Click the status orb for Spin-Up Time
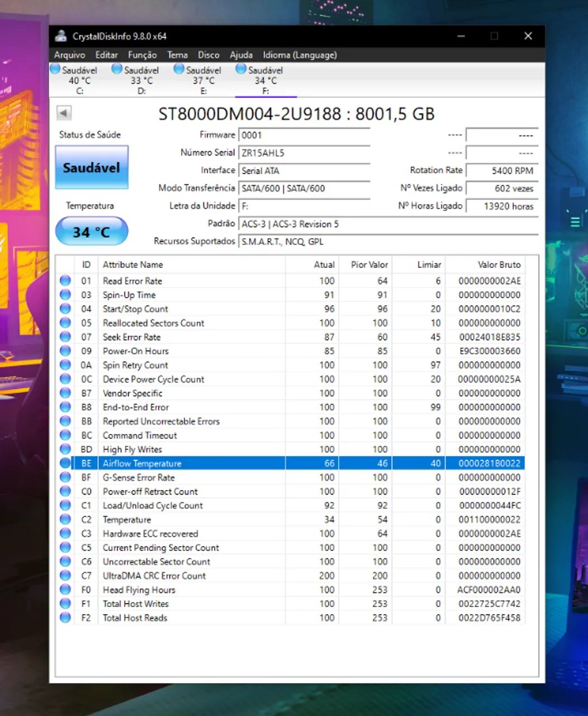This screenshot has width=588, height=716. tap(65, 295)
